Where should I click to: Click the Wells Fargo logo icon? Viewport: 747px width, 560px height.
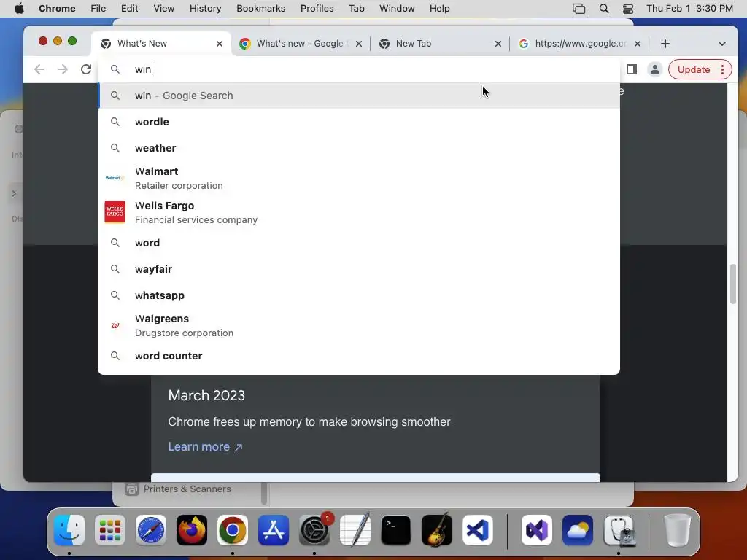[x=115, y=212]
